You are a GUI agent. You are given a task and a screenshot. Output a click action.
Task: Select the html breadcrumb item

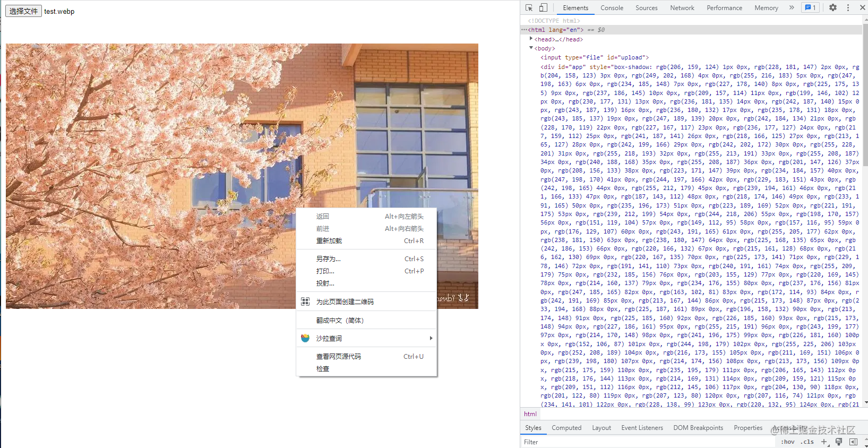point(530,414)
